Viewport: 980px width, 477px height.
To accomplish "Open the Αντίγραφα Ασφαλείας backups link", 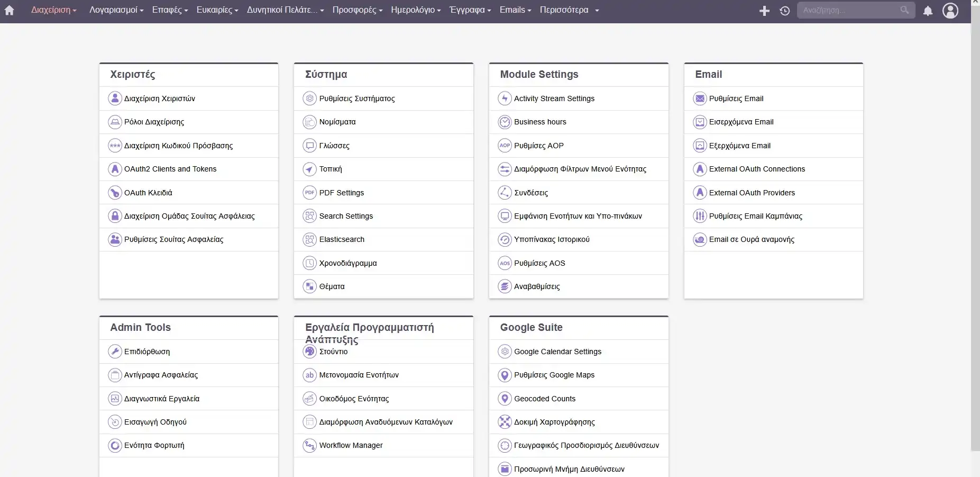I will click(161, 375).
